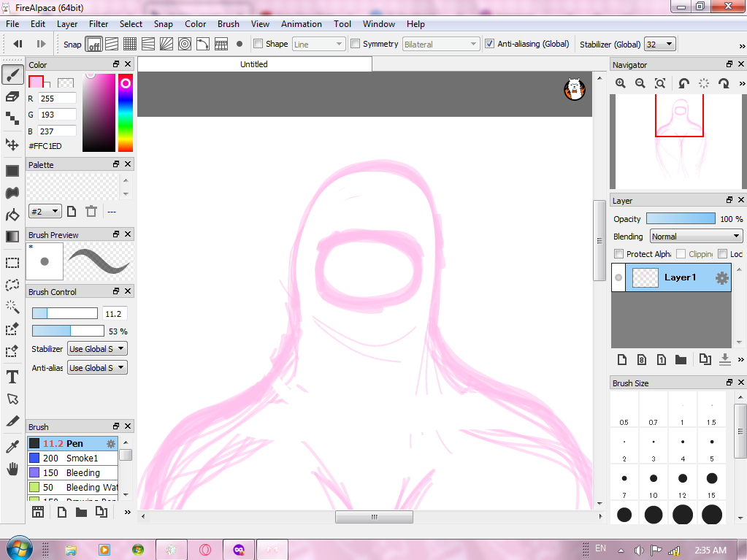Toggle the Shape checkbox
Viewport: 747px width, 560px height.
pyautogui.click(x=258, y=44)
